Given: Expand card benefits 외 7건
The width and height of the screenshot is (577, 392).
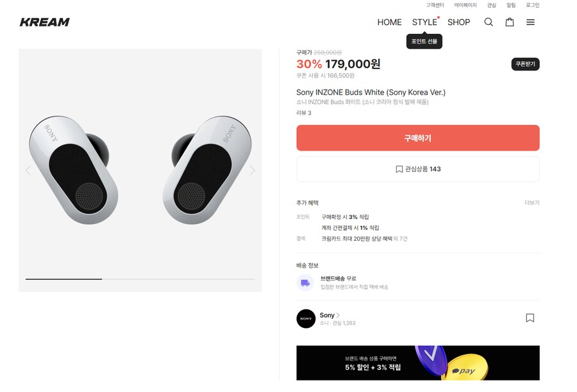Looking at the screenshot, I should point(400,239).
